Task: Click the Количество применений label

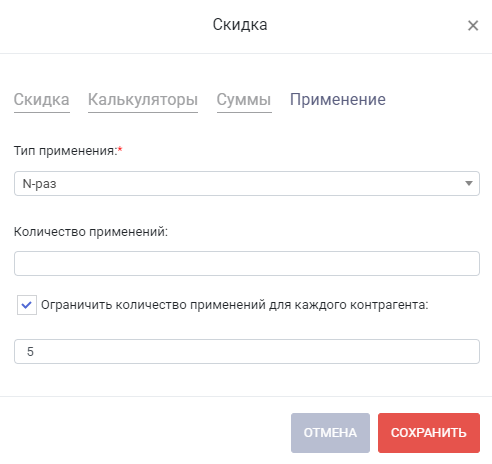Action: [91, 232]
